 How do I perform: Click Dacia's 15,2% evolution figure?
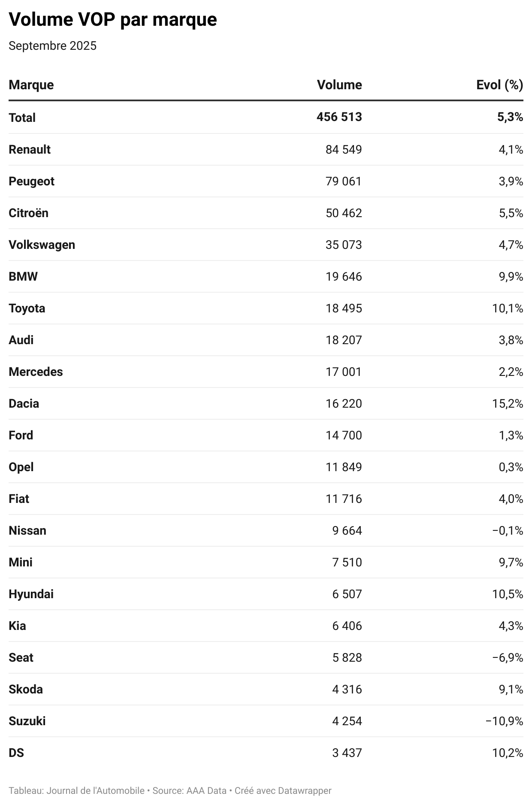508,403
